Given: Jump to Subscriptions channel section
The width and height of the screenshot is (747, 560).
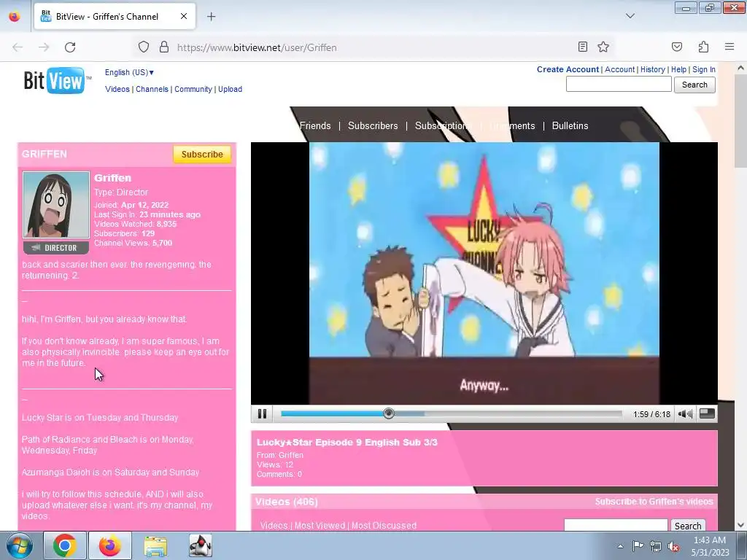Looking at the screenshot, I should [x=443, y=125].
